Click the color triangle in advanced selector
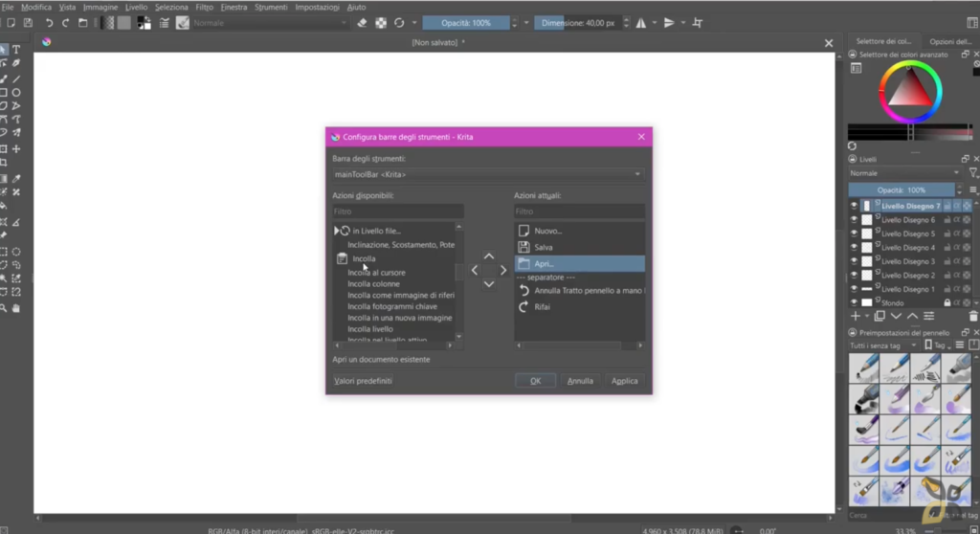980x534 pixels. point(909,90)
